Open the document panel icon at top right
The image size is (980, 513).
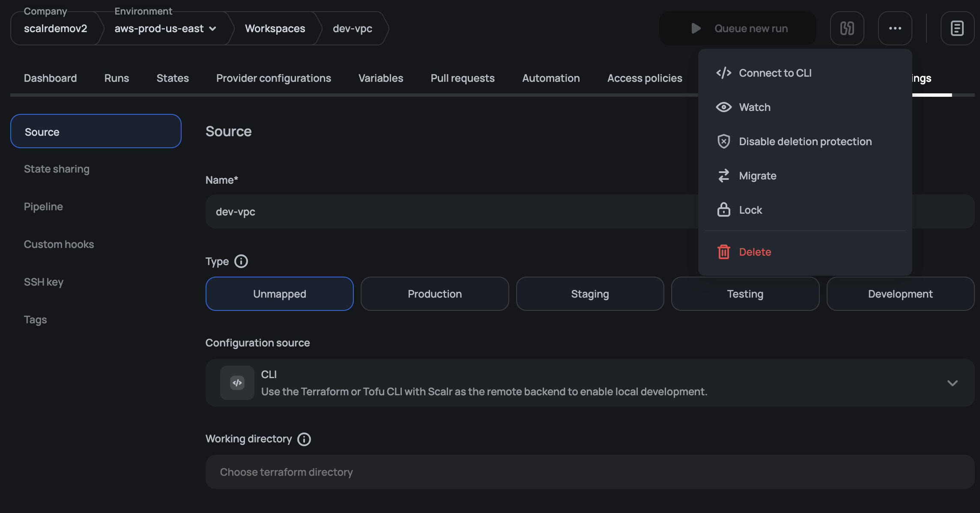(957, 28)
